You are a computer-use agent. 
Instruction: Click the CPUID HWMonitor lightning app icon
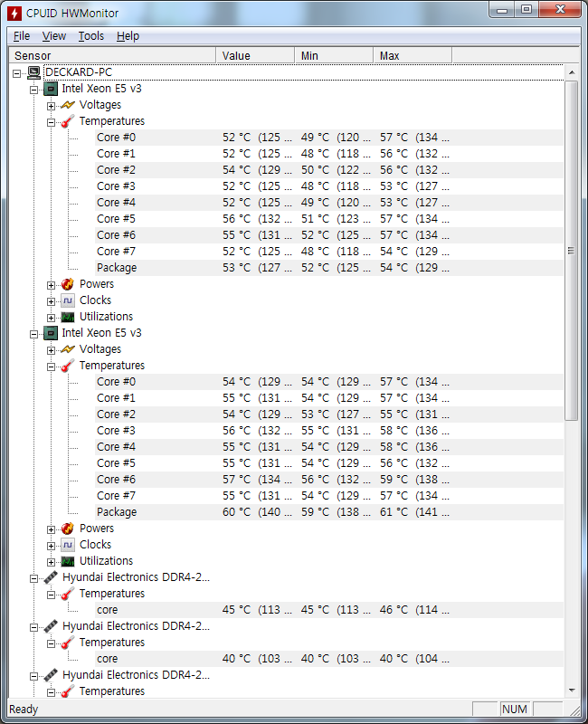(x=14, y=13)
